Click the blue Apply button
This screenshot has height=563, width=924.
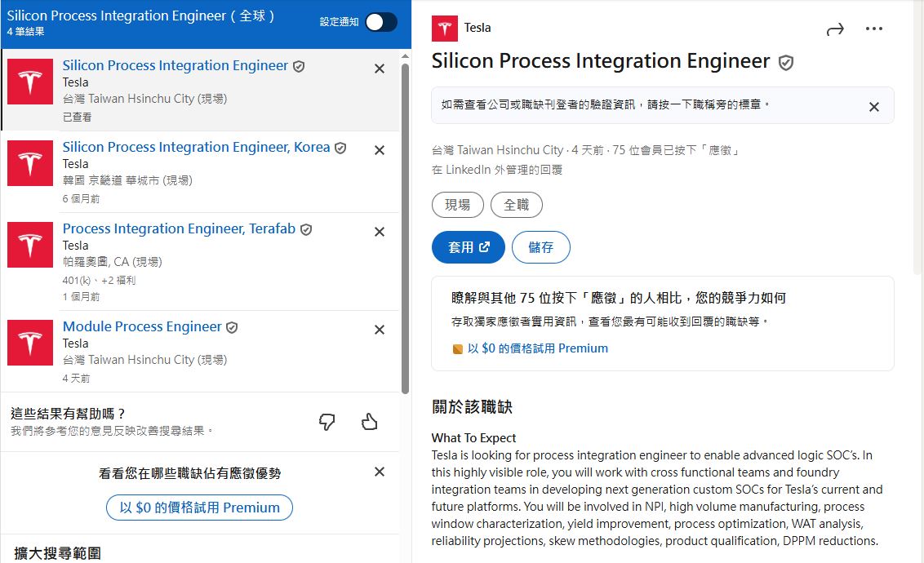(x=468, y=247)
